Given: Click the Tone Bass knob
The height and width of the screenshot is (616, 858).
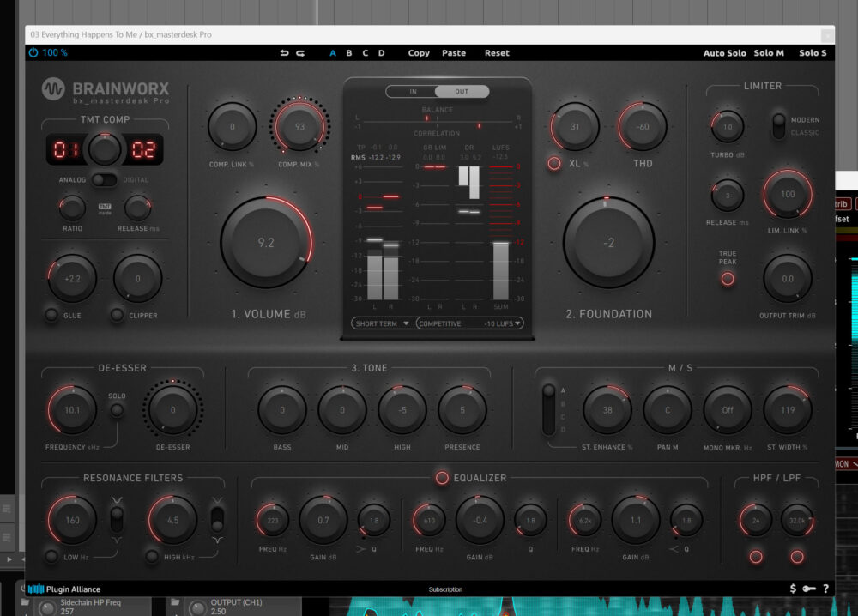Looking at the screenshot, I should (282, 410).
